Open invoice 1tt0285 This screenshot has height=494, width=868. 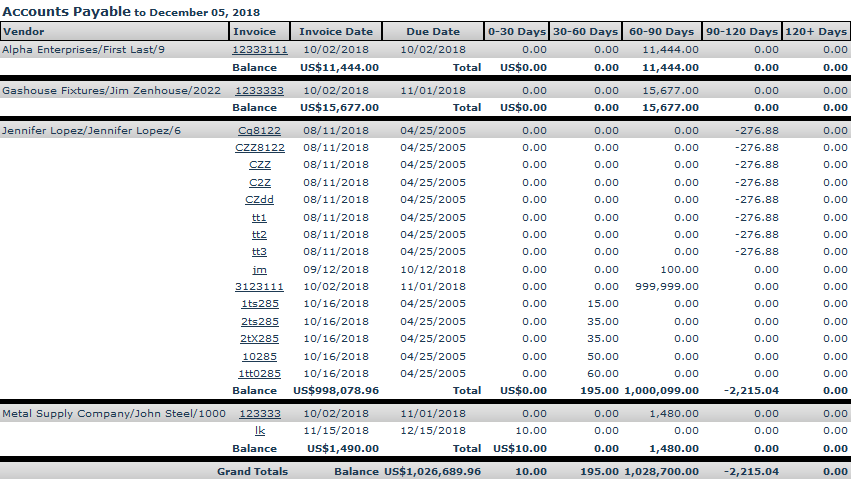click(259, 374)
